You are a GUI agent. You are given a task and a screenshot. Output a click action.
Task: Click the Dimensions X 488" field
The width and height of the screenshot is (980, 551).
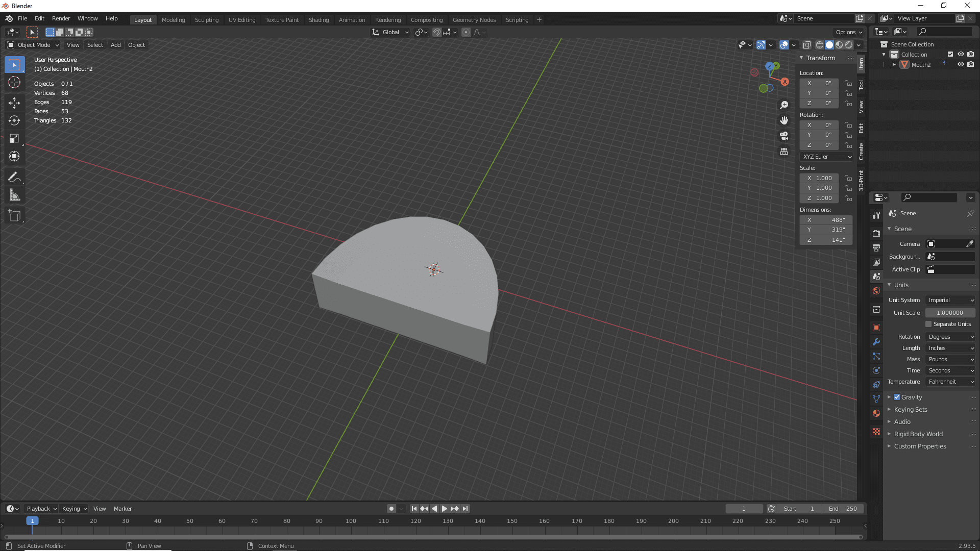click(x=826, y=220)
